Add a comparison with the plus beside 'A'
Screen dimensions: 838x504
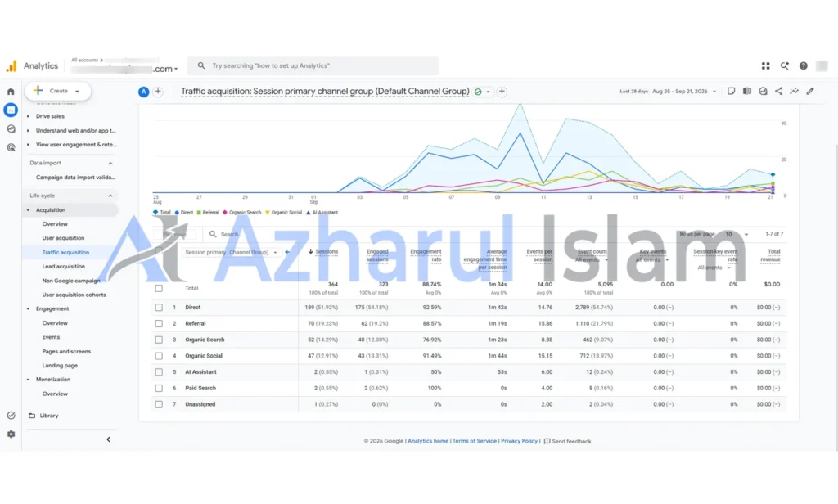click(x=158, y=92)
